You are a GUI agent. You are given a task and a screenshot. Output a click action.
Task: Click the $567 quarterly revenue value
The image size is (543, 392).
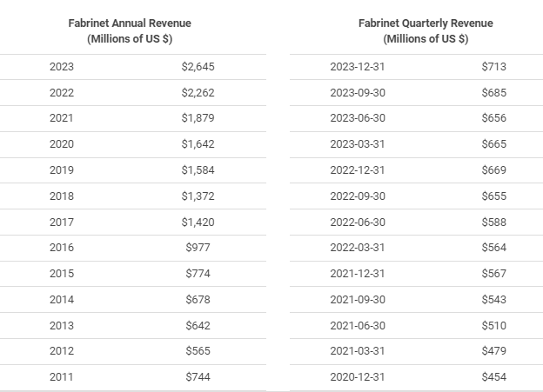coord(494,274)
